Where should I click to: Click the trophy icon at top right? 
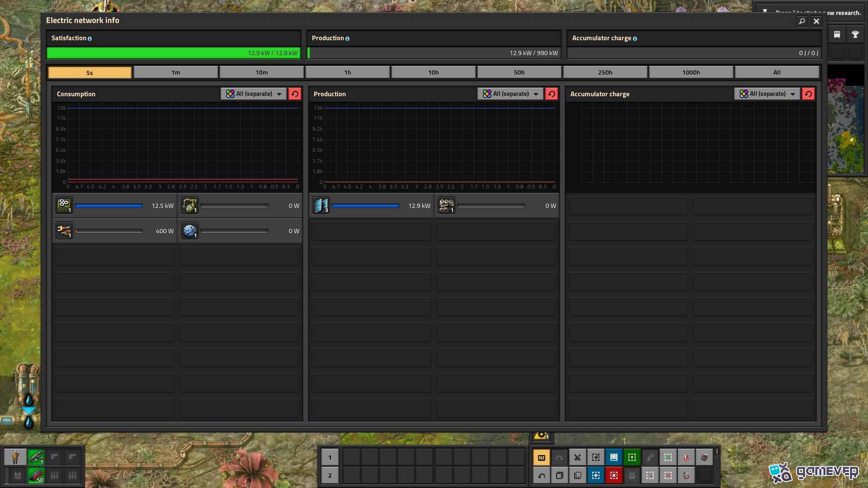pyautogui.click(x=855, y=34)
